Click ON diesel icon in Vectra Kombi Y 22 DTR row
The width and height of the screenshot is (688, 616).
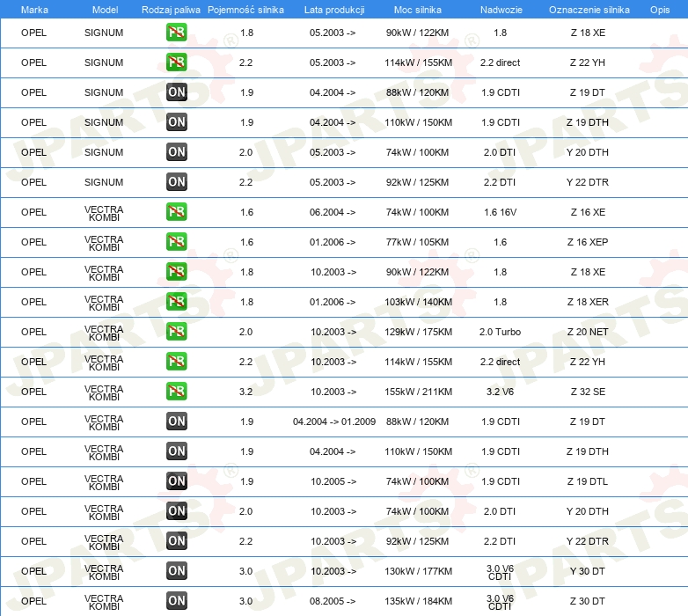pyautogui.click(x=176, y=540)
